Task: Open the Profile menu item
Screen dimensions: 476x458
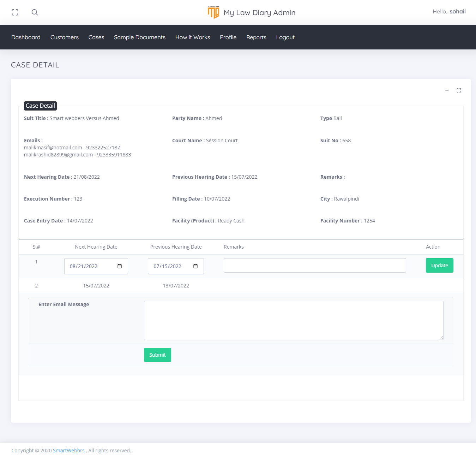Action: pos(228,37)
